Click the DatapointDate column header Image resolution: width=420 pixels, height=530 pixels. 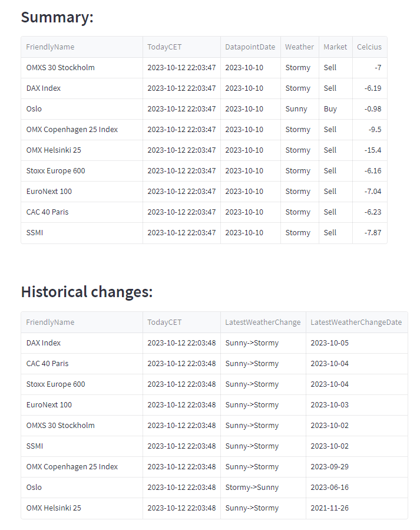click(x=250, y=47)
